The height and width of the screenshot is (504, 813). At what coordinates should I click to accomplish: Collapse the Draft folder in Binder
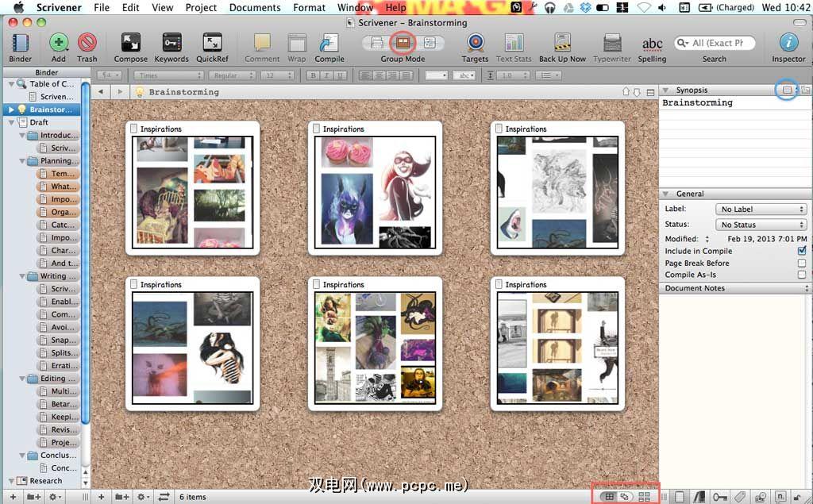11,122
